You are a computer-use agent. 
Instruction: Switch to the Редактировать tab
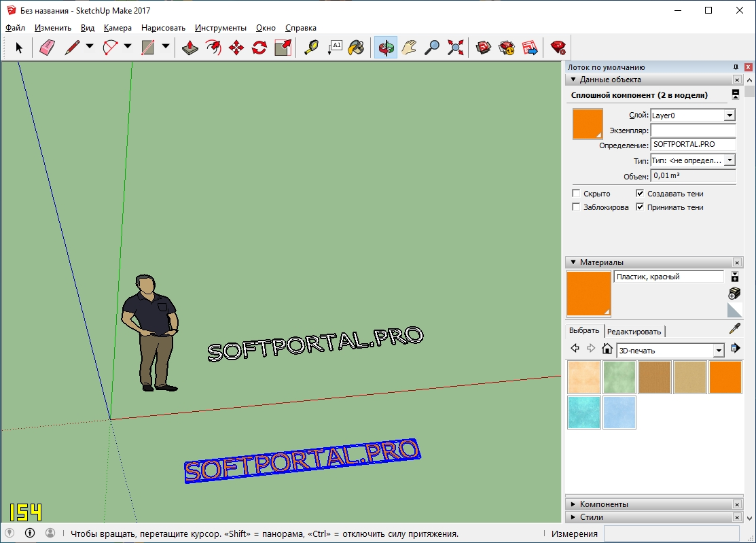[634, 332]
